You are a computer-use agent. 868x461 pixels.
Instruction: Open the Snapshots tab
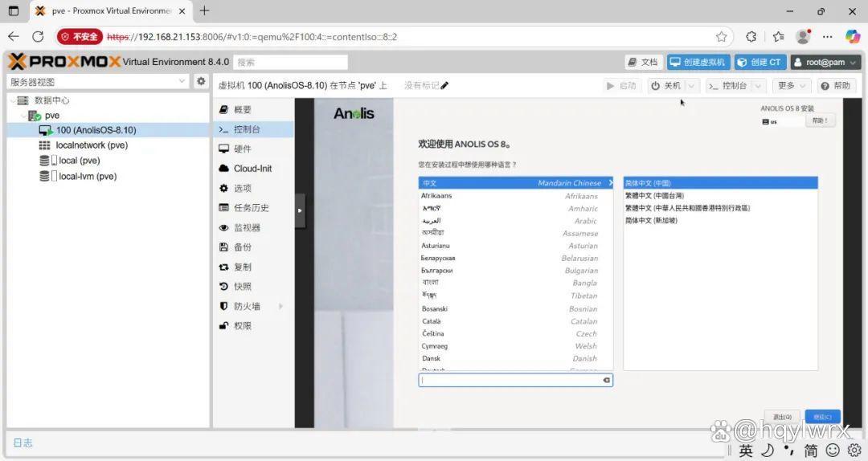253,286
